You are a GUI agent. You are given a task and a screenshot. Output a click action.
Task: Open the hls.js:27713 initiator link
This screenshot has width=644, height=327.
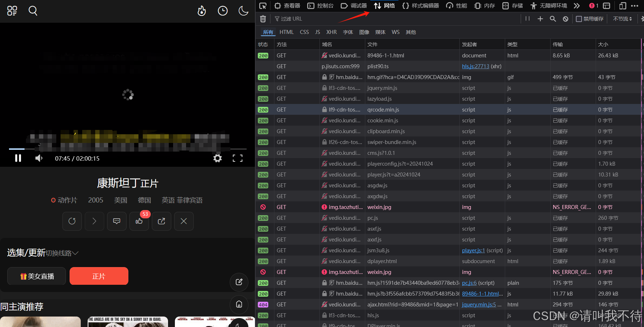[475, 66]
